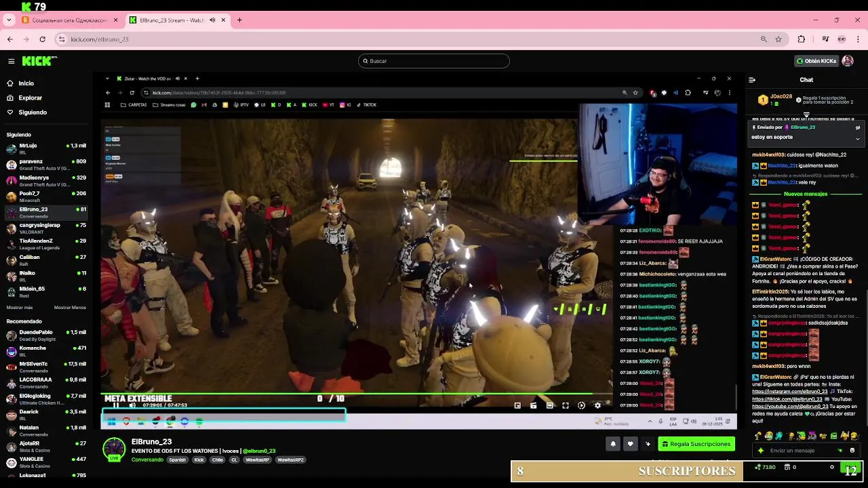Open stream player settings gear
Image resolution: width=868 pixels, height=488 pixels.
tap(597, 405)
